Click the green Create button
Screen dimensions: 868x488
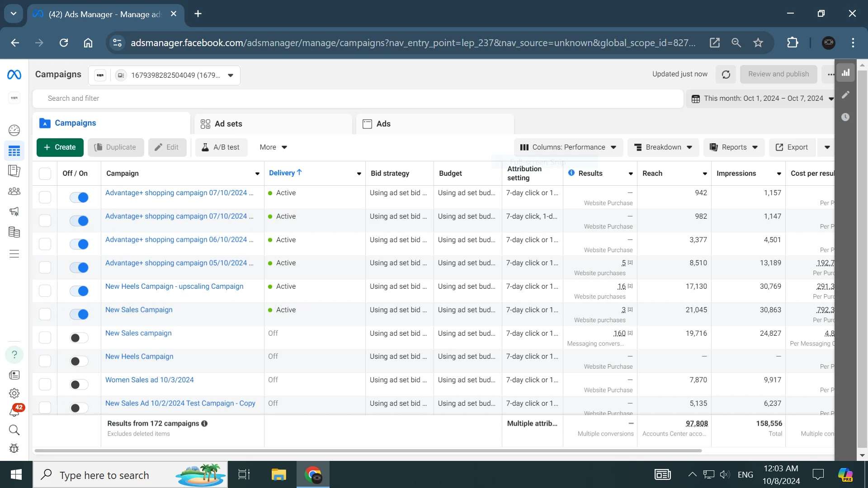pyautogui.click(x=60, y=147)
